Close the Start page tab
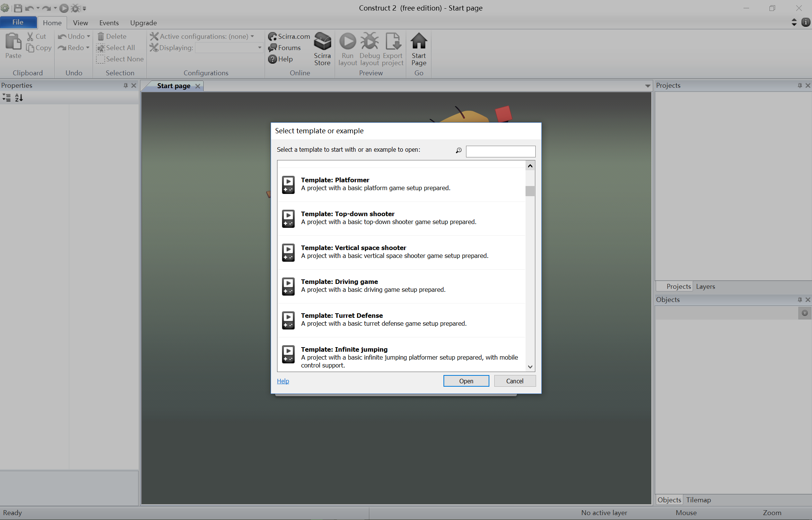 (x=198, y=86)
